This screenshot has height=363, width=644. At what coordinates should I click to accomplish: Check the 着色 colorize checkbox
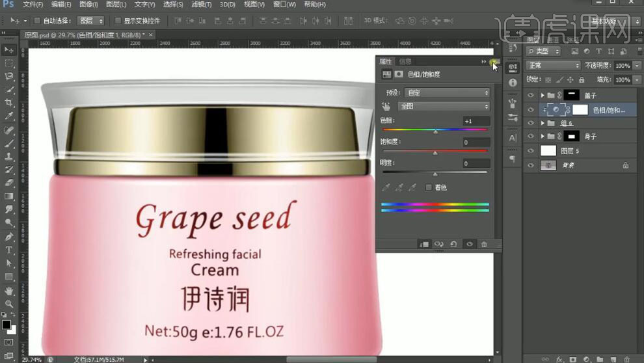(x=429, y=187)
